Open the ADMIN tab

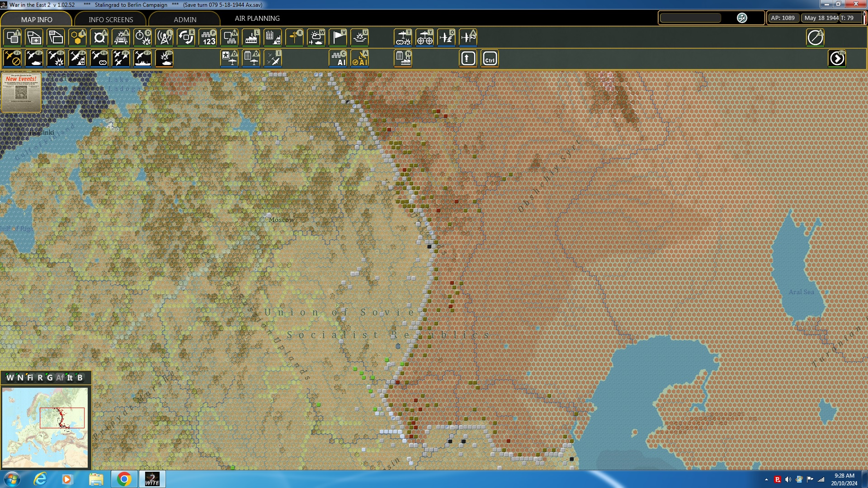185,19
